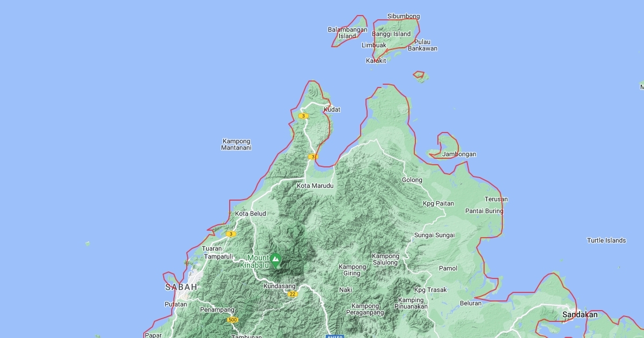
Task: Select the Pantai Buring label
Action: (x=484, y=211)
